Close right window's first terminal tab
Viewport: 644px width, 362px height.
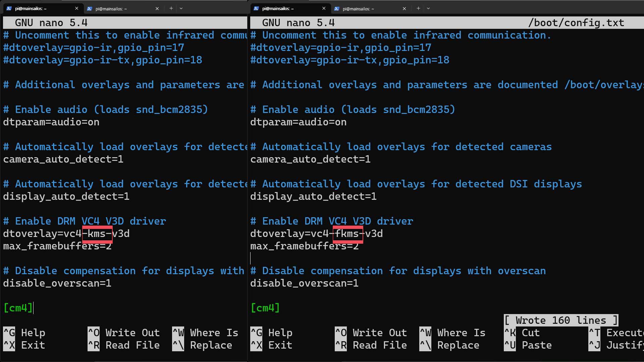pyautogui.click(x=324, y=8)
